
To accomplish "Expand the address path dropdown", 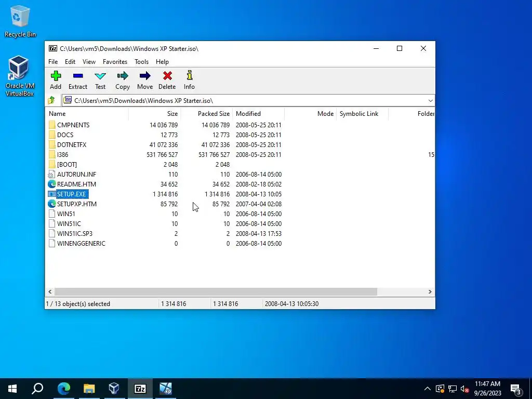I will (430, 100).
